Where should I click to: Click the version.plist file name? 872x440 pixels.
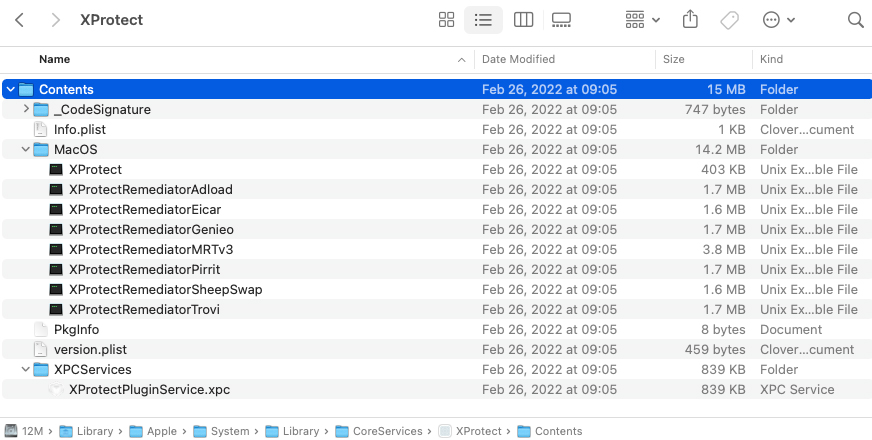(x=90, y=349)
